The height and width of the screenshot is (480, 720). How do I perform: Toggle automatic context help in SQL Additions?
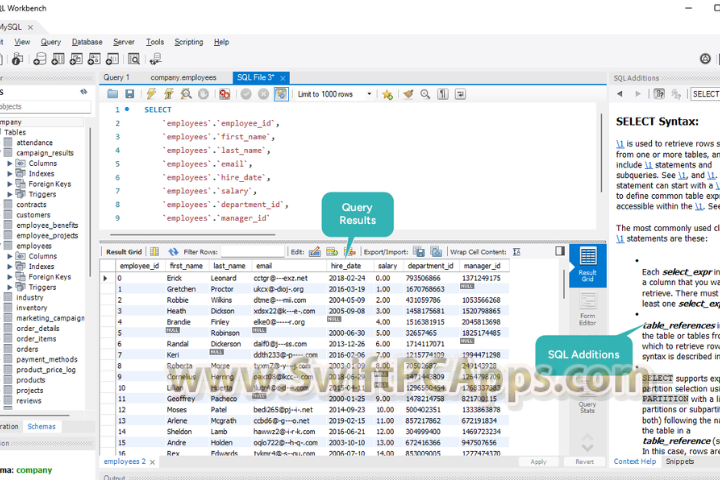coord(659,94)
